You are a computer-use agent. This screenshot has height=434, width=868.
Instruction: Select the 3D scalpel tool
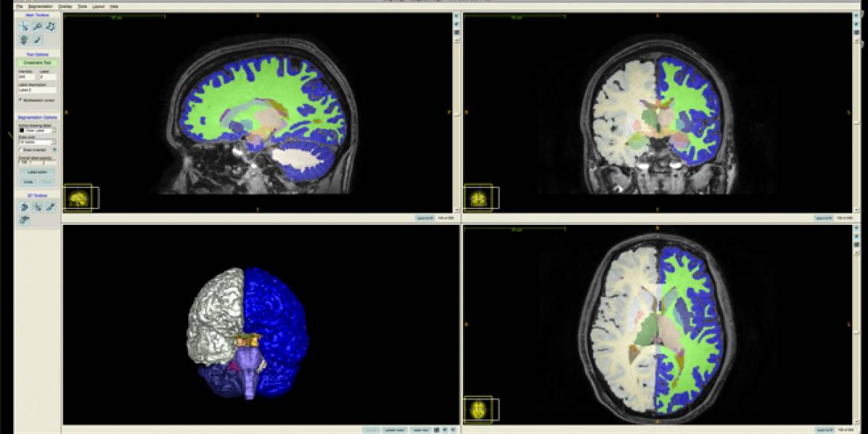click(x=24, y=220)
